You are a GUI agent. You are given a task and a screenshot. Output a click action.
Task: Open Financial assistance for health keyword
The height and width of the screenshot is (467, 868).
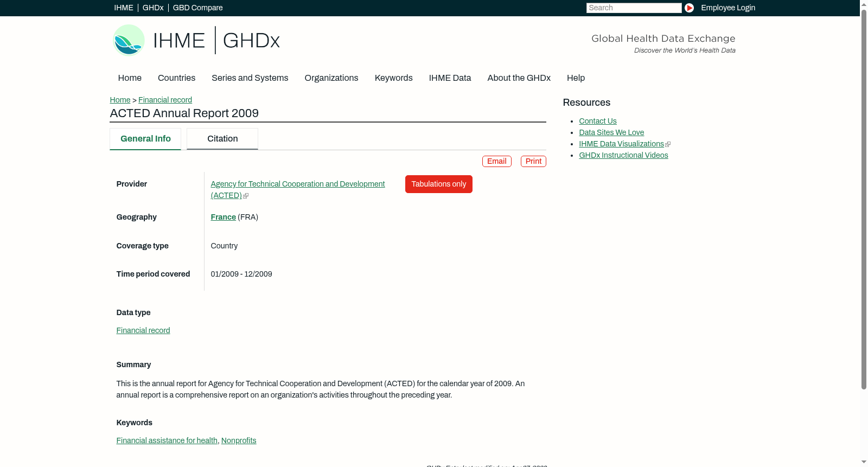167,440
